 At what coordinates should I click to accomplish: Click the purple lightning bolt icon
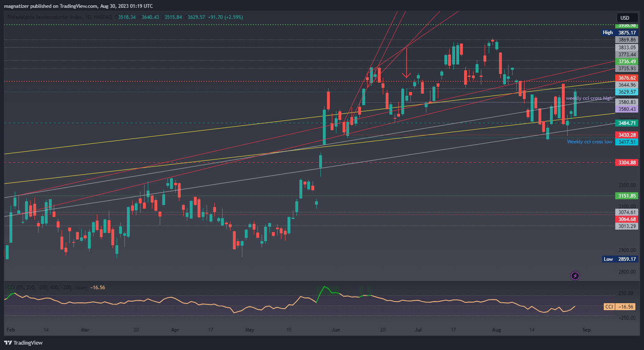point(575,276)
